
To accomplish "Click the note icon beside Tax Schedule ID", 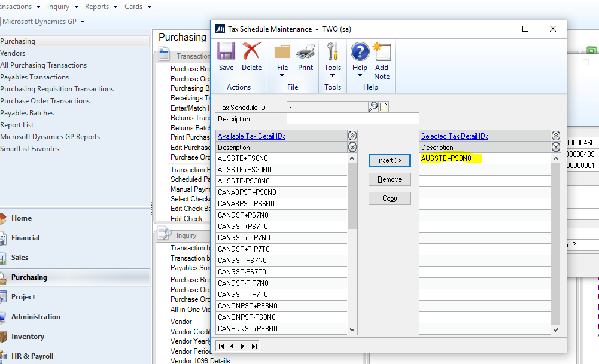I will pyautogui.click(x=384, y=107).
